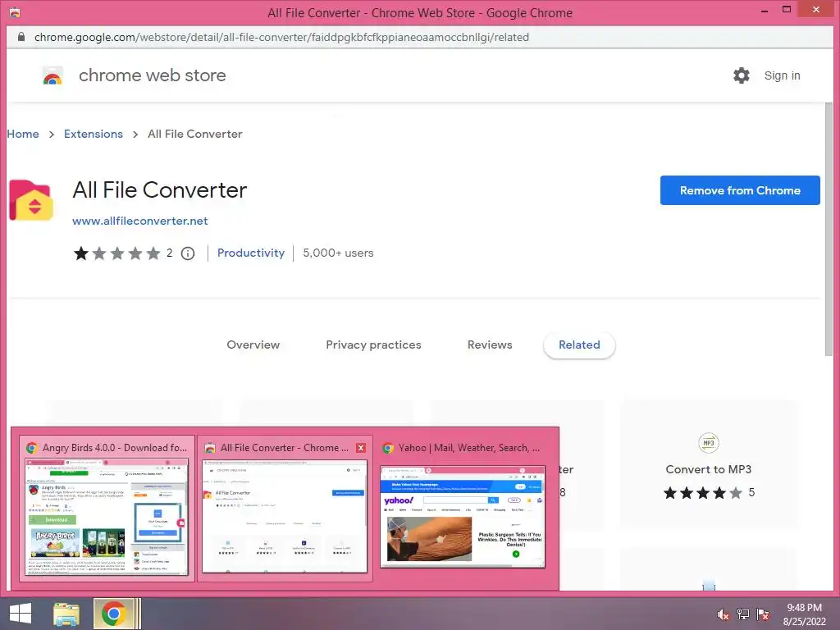Click the Chrome Web Store rainbow logo
The width and height of the screenshot is (840, 630).
pos(52,75)
